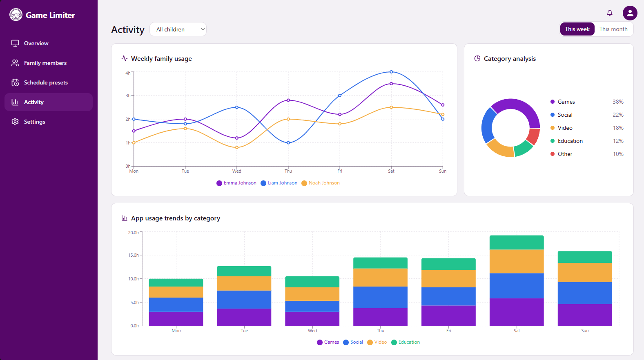Open the Overview page

pos(49,43)
